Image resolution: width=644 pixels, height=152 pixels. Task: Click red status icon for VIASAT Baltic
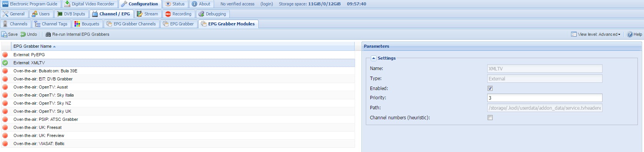coord(5,144)
